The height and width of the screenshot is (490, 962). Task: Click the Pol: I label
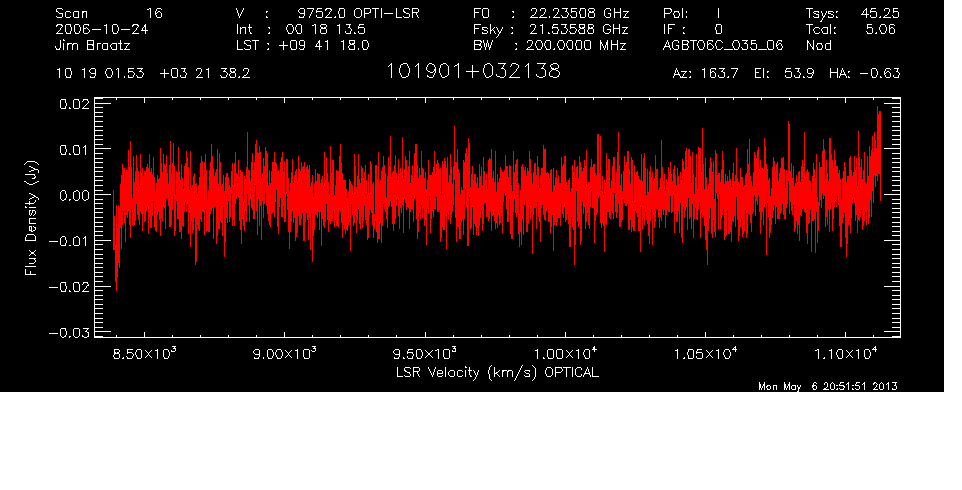pos(691,13)
